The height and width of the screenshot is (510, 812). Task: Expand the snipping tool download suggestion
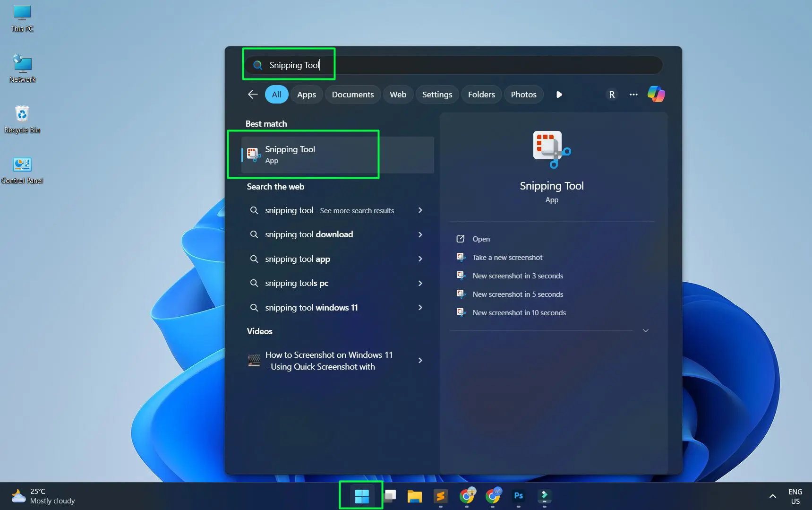420,234
